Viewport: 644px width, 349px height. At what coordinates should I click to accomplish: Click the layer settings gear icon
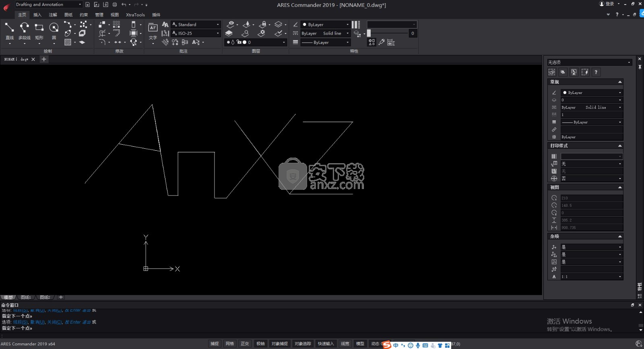262,33
